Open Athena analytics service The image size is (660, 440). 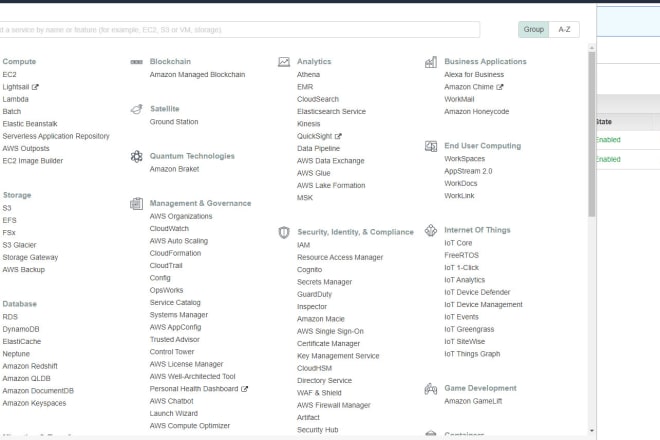[x=309, y=75]
